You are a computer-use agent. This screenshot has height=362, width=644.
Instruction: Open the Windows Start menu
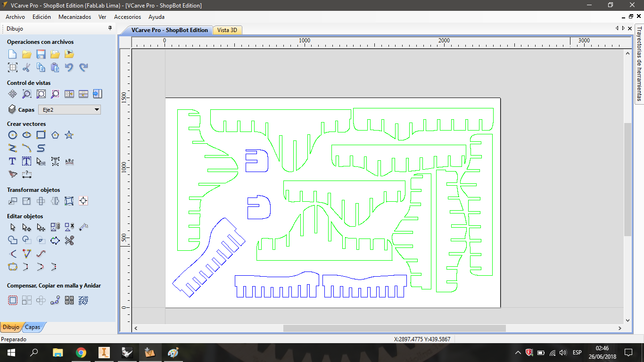[11, 353]
